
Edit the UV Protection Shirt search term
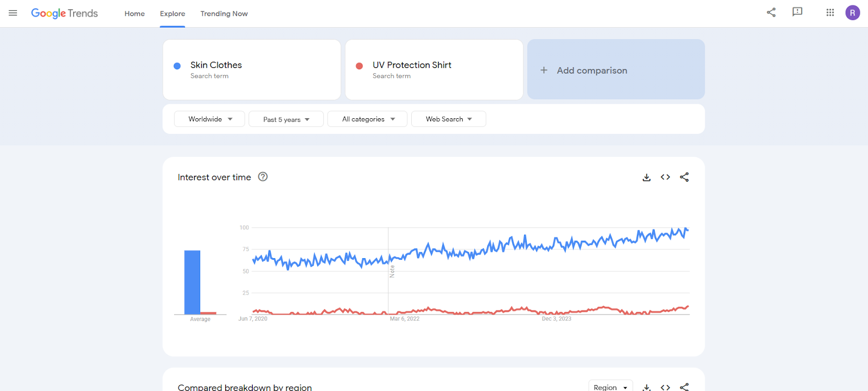(434, 69)
